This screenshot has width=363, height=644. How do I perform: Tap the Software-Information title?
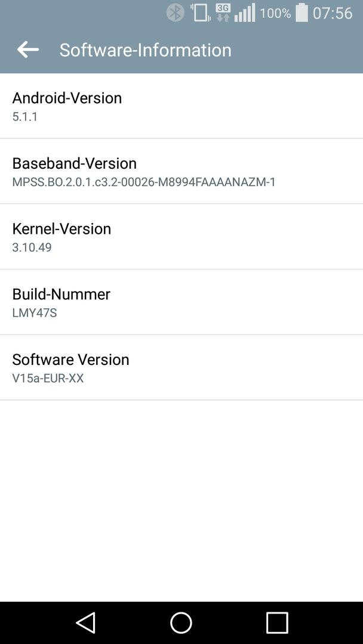click(146, 50)
